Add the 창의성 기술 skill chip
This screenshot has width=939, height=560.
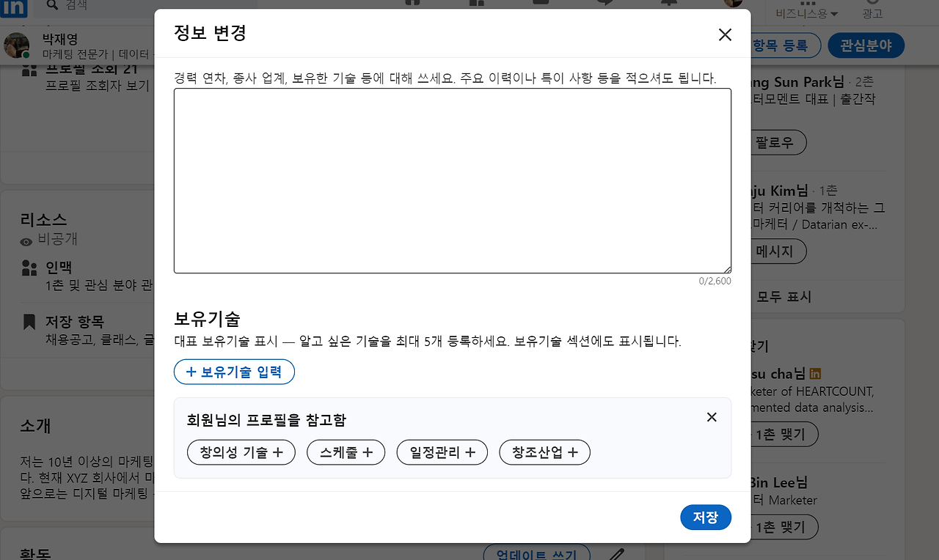tap(241, 452)
